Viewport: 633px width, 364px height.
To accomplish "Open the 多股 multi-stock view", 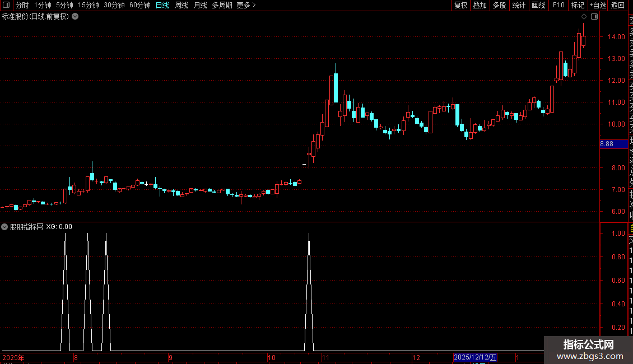I will (x=499, y=5).
